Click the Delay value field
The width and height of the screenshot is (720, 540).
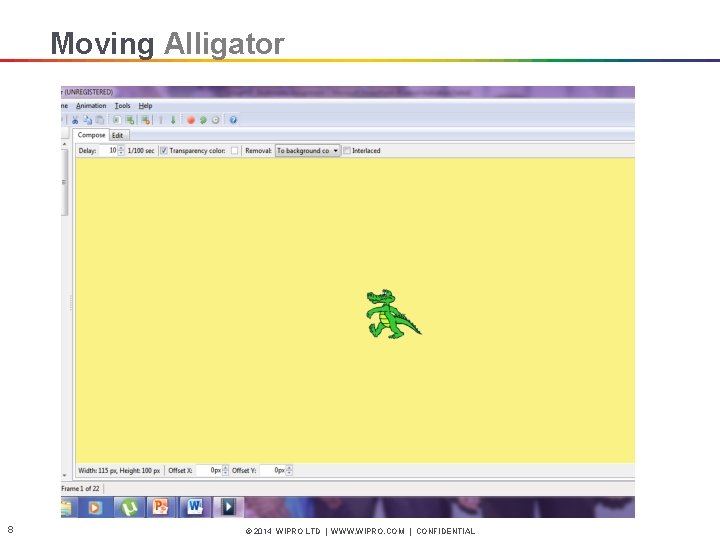[108, 151]
